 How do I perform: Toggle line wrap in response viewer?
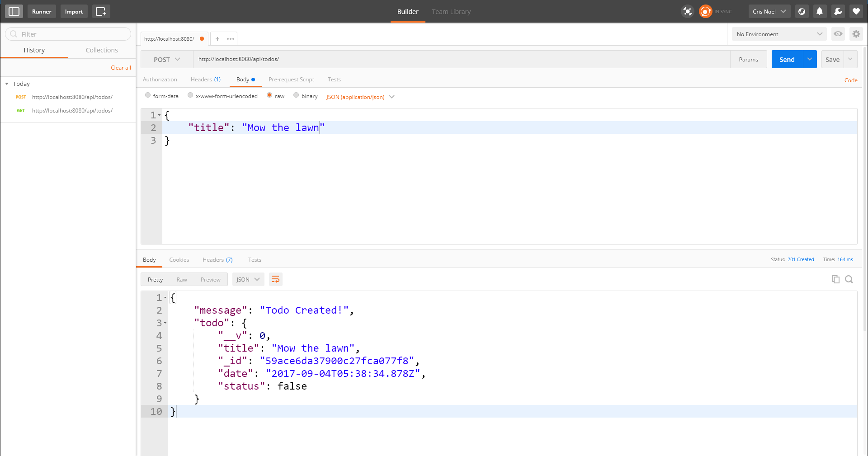[x=275, y=279]
